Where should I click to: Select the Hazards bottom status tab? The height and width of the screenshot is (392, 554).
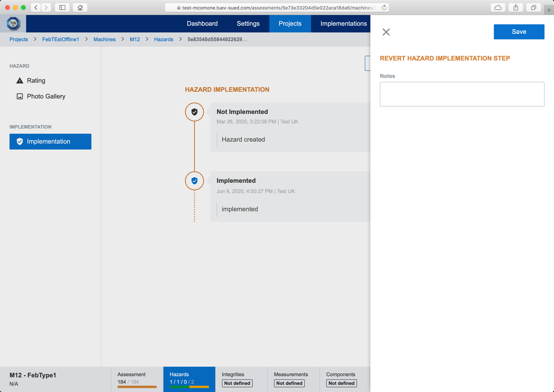189,379
